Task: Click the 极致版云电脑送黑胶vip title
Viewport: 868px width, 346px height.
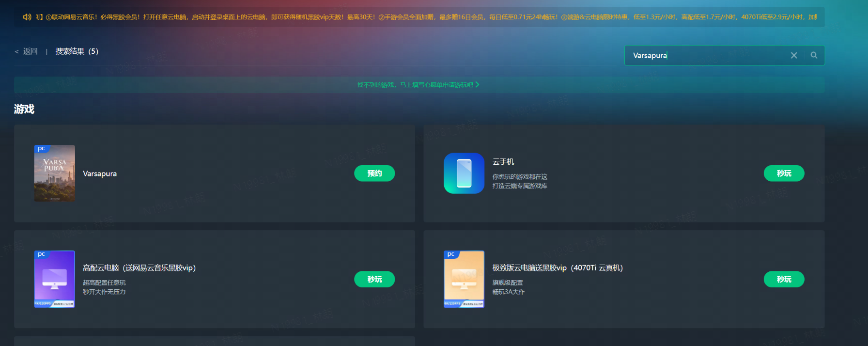Action: point(557,268)
